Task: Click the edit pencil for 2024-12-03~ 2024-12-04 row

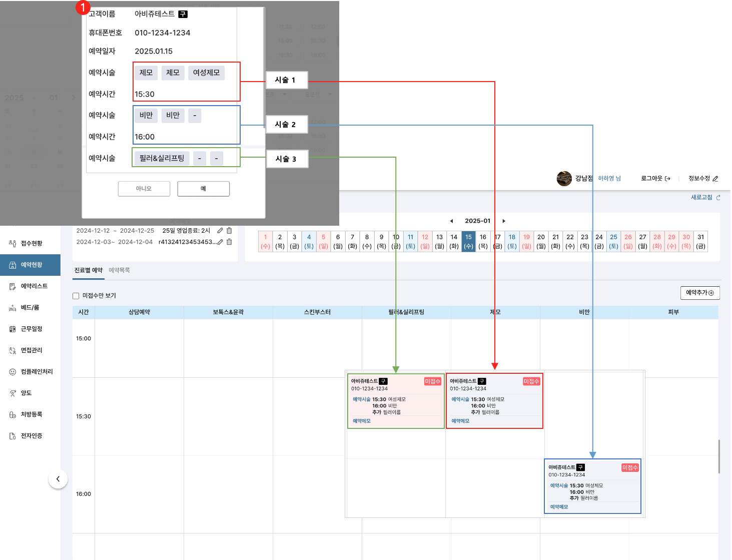Action: pyautogui.click(x=220, y=242)
